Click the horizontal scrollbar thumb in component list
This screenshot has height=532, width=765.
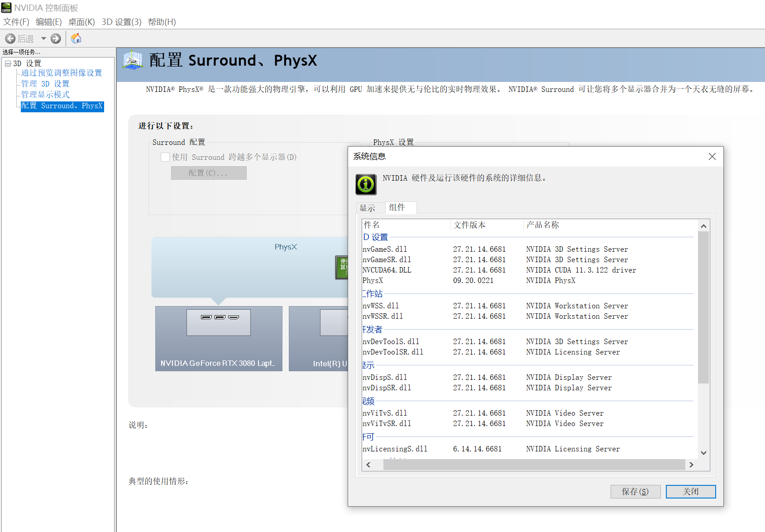pyautogui.click(x=534, y=465)
